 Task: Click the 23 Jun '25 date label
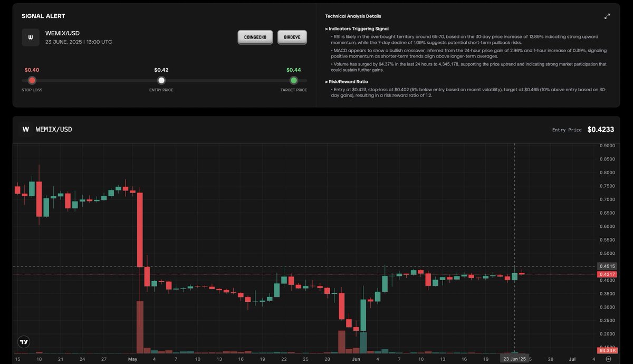point(515,359)
